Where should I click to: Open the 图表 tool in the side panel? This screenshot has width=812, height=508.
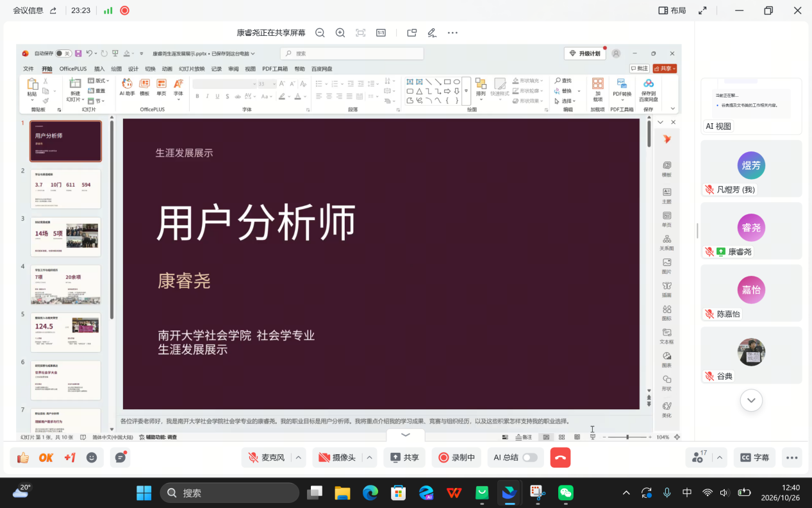tap(667, 360)
